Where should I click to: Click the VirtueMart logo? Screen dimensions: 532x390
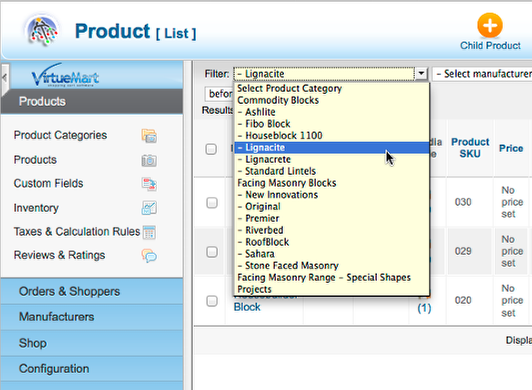[65, 75]
